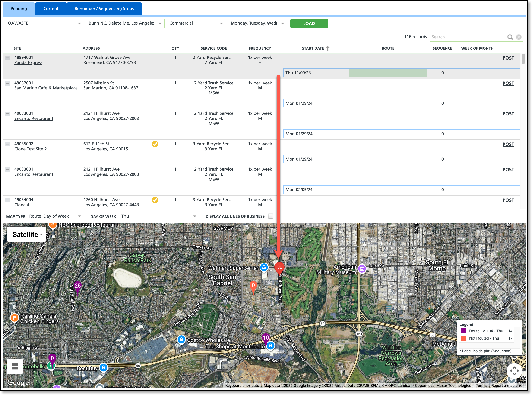The height and width of the screenshot is (395, 532).
Task: Collapse the San Marino Cafe row
Action: 7,83
